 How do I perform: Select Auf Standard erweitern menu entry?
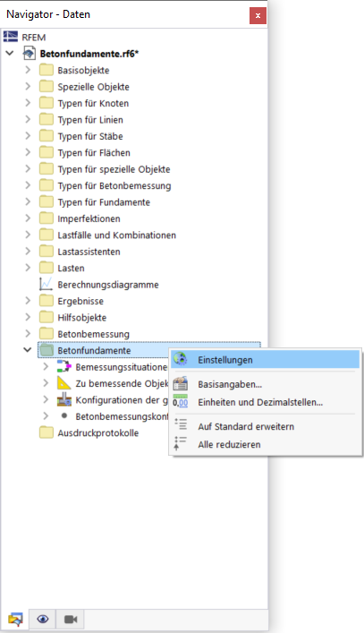(x=265, y=426)
